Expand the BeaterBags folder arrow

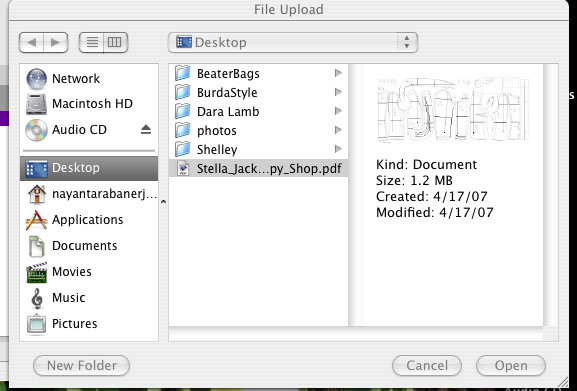(338, 73)
